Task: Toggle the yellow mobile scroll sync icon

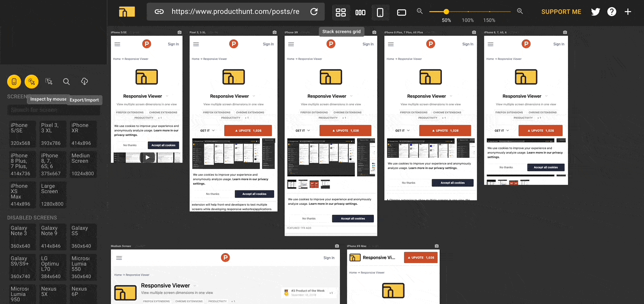Action: [x=14, y=82]
